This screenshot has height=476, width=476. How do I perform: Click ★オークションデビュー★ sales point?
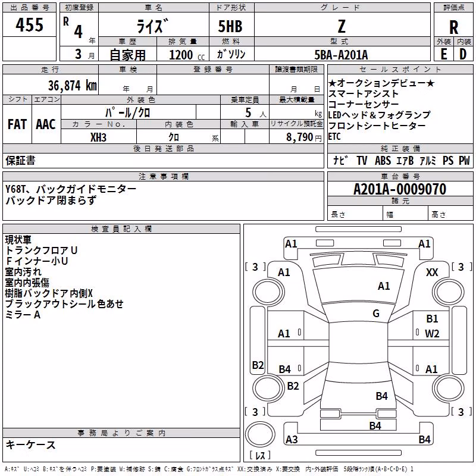(381, 83)
